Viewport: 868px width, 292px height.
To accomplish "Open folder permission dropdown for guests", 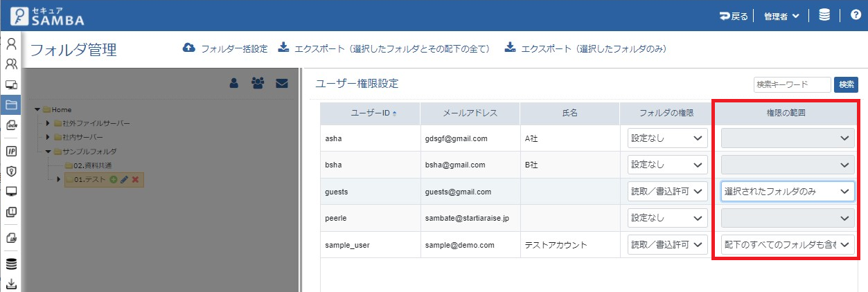I will [x=667, y=192].
